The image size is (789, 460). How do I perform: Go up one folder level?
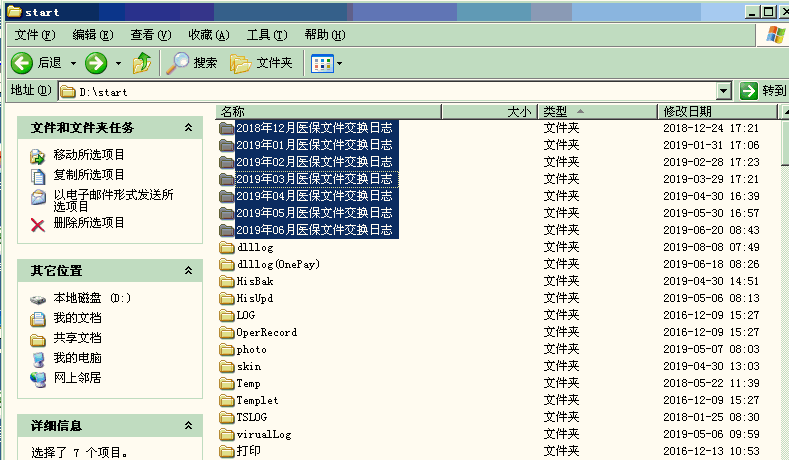142,63
